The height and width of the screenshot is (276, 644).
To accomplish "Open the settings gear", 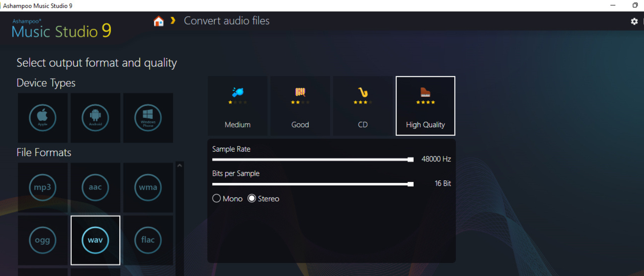I will (634, 21).
